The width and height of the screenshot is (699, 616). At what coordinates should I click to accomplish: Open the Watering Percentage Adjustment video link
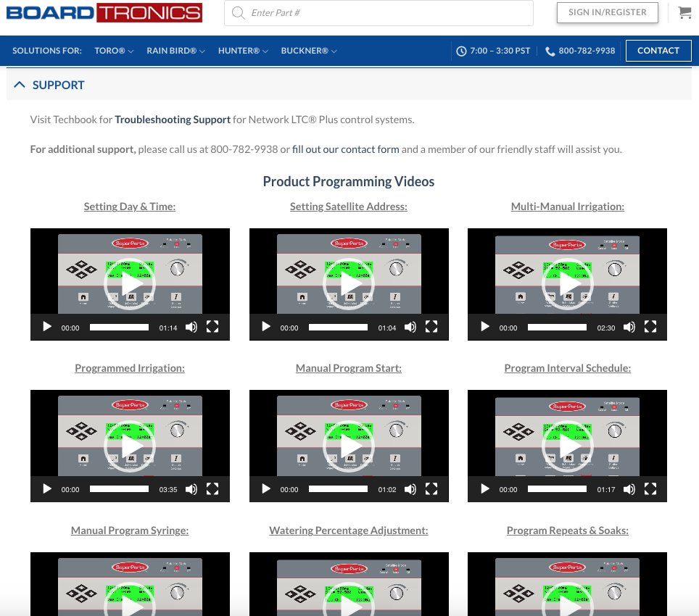coord(349,530)
